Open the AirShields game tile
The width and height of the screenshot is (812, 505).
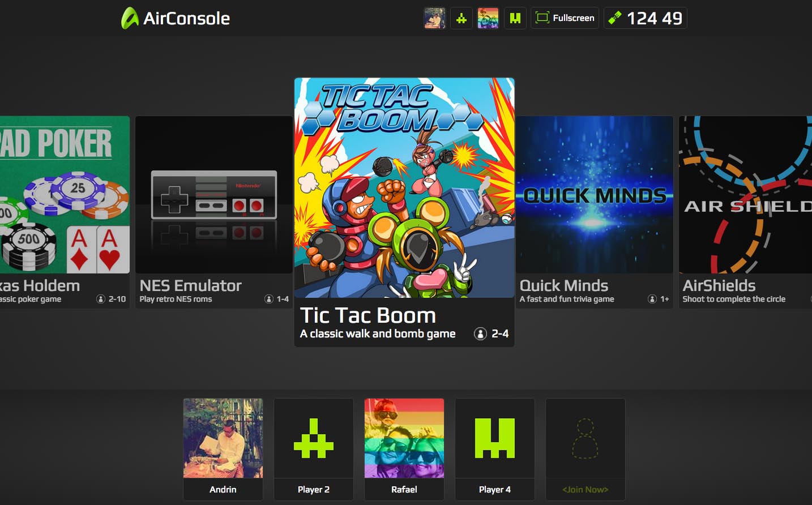[745, 212]
